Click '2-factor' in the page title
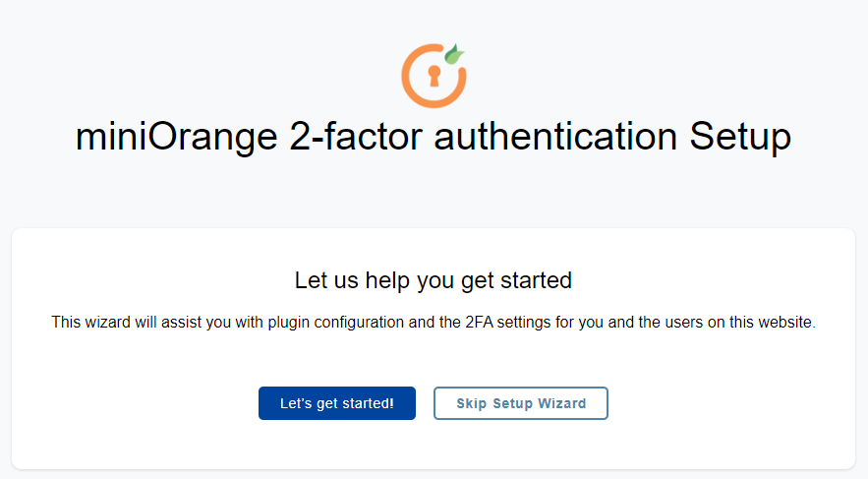 356,136
